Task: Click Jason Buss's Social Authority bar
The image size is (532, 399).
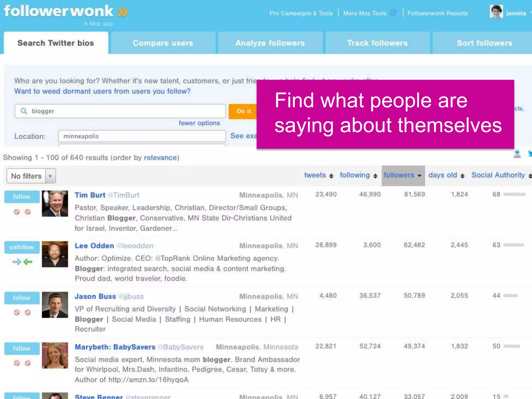Action: pyautogui.click(x=510, y=296)
